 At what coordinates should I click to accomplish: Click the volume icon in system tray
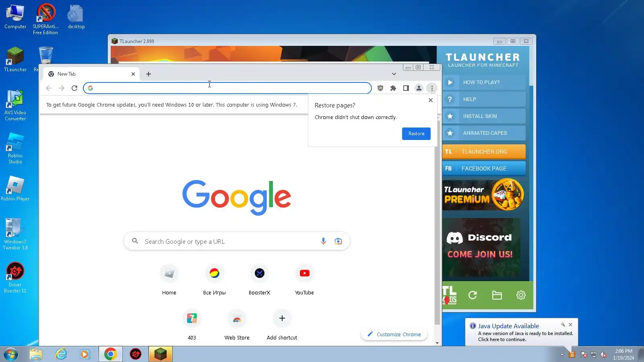603,354
